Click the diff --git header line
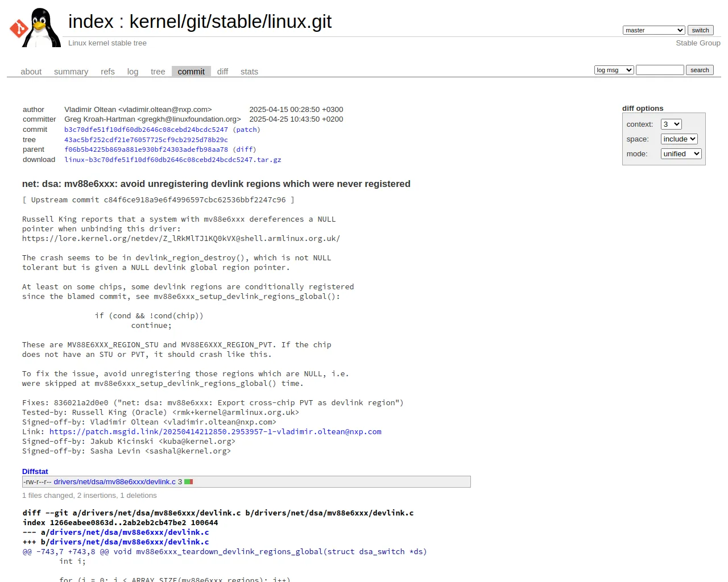 (x=218, y=513)
